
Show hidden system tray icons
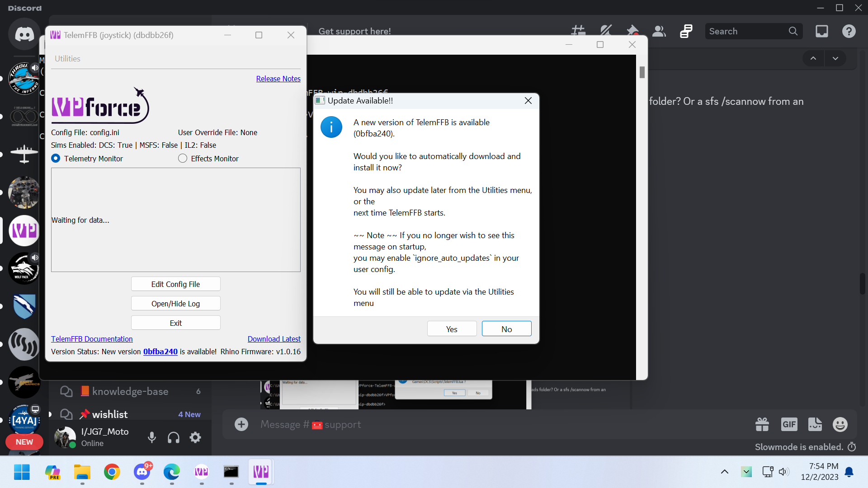(724, 472)
